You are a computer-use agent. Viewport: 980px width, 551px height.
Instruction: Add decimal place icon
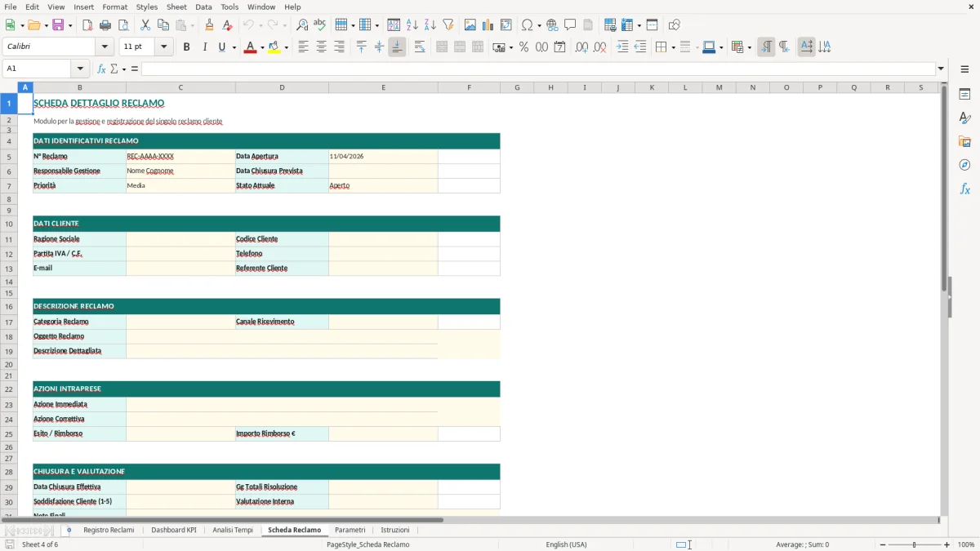(581, 47)
